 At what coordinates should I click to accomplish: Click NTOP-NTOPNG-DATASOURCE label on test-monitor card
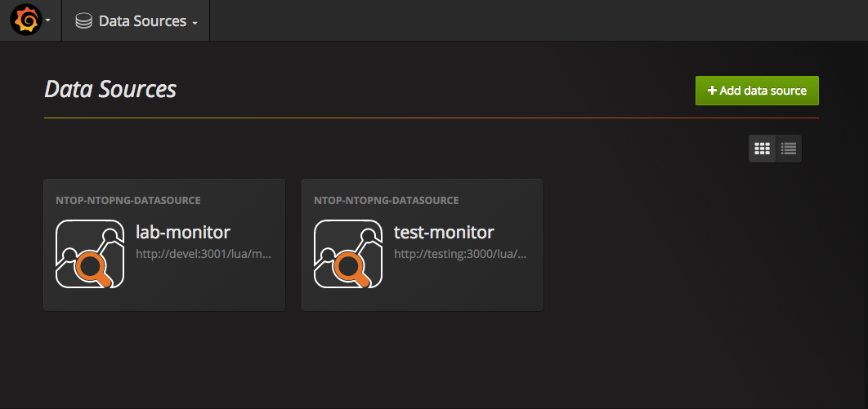coord(387,201)
